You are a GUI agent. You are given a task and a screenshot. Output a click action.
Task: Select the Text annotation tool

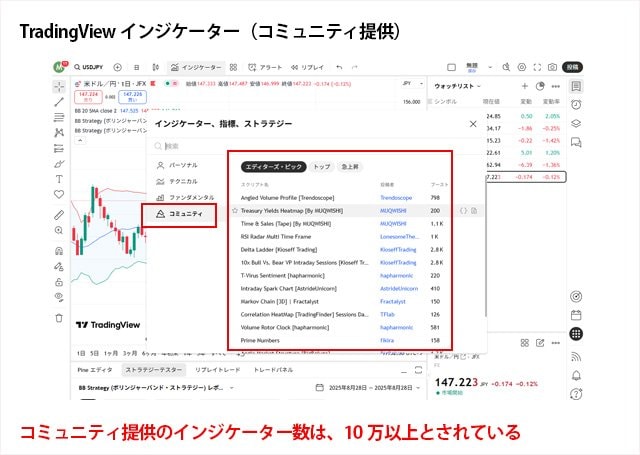59,179
